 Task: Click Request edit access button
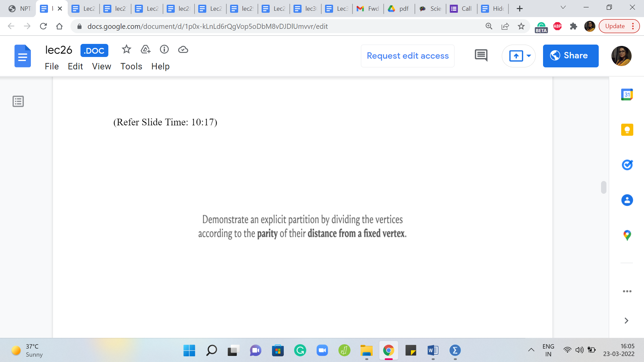pyautogui.click(x=408, y=56)
